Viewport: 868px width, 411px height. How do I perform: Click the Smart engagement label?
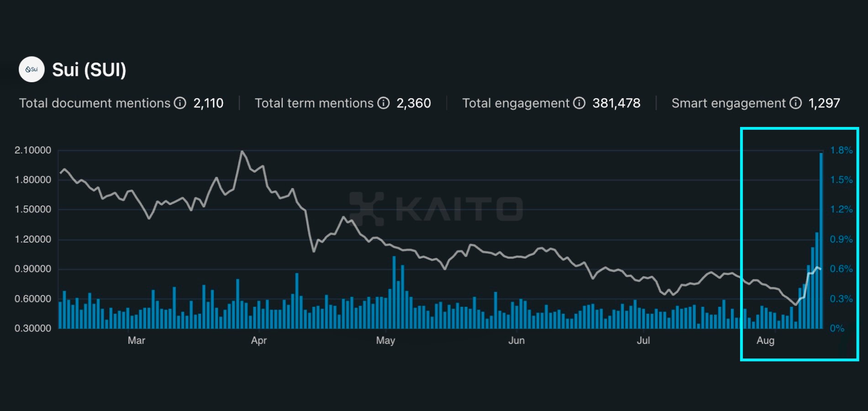pyautogui.click(x=729, y=103)
